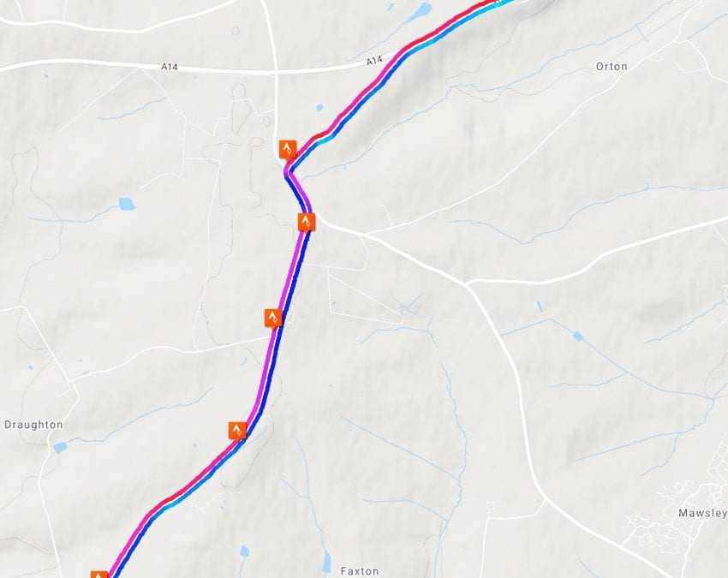Click the Orton village label
The image size is (728, 578).
click(x=612, y=67)
